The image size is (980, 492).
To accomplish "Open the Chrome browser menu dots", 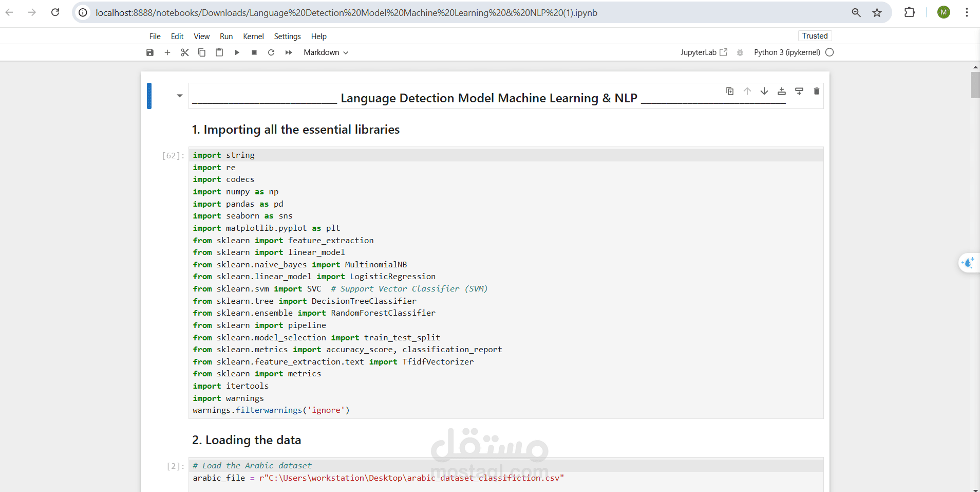I will (968, 12).
